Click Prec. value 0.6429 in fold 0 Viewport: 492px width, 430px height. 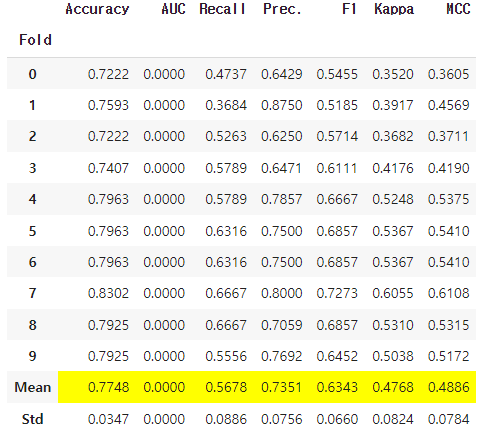(282, 74)
